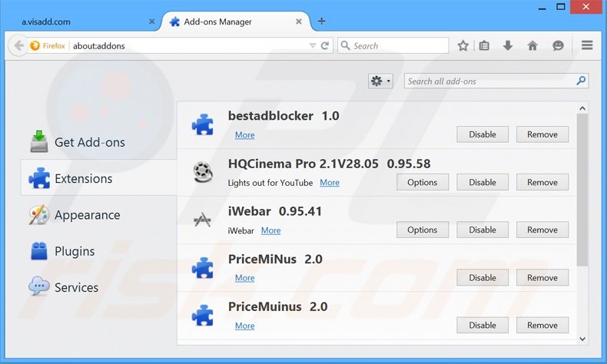Close the Add-ons Manager tab

point(298,22)
